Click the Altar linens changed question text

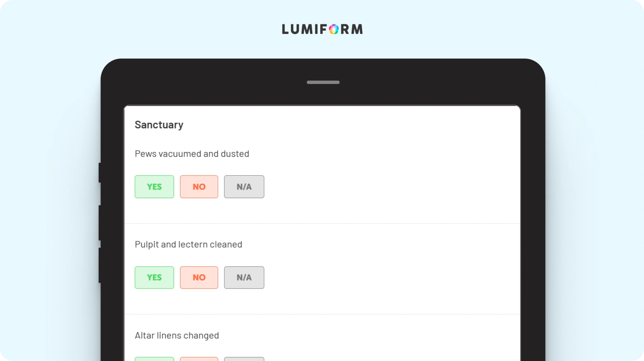pyautogui.click(x=177, y=336)
